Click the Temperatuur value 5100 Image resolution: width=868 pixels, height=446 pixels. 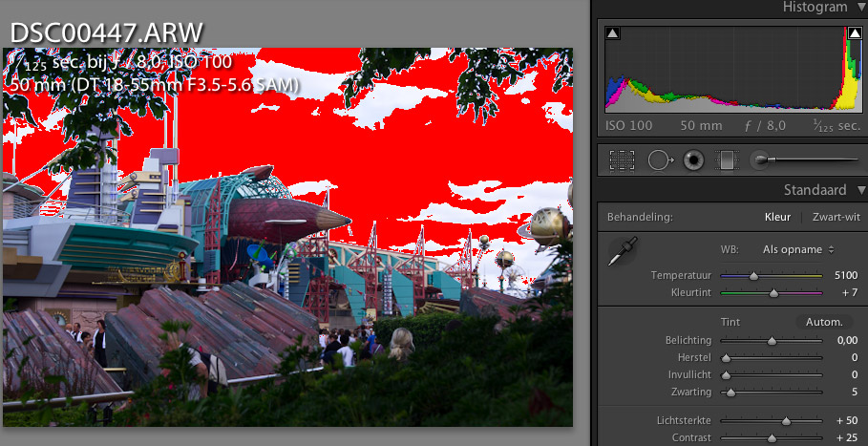tap(846, 276)
